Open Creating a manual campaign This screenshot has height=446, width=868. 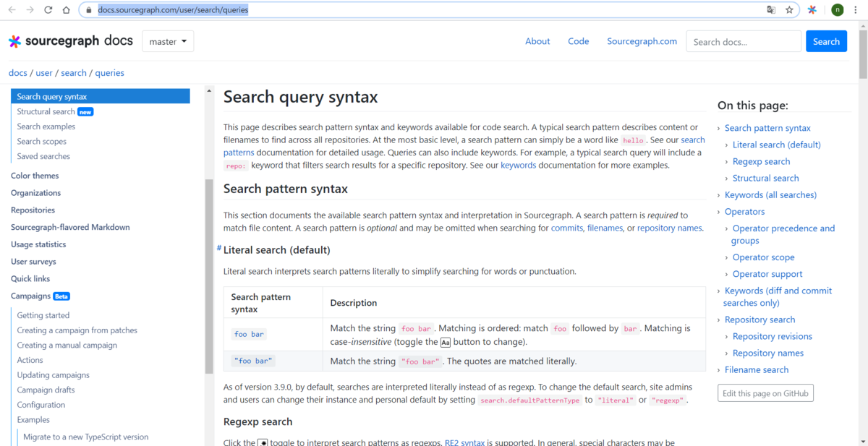67,345
